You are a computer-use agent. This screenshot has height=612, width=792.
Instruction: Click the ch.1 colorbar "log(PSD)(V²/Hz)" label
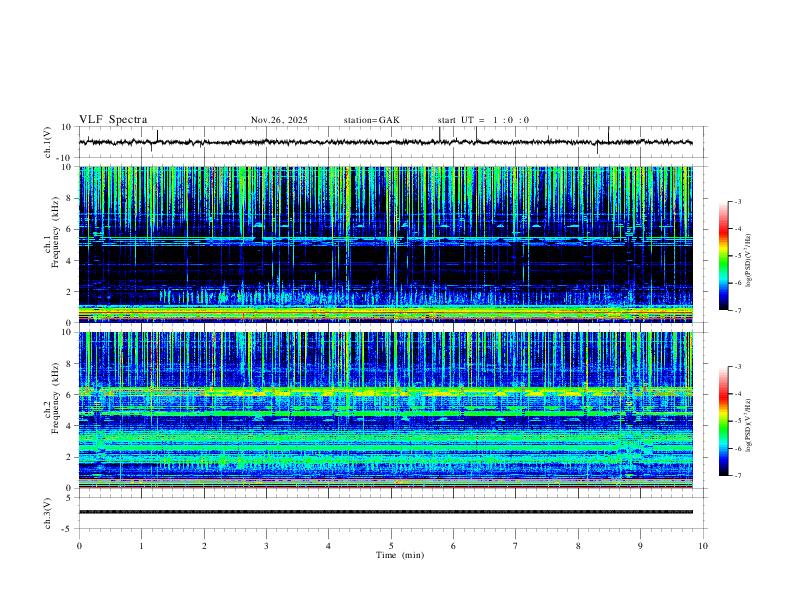coord(748,261)
